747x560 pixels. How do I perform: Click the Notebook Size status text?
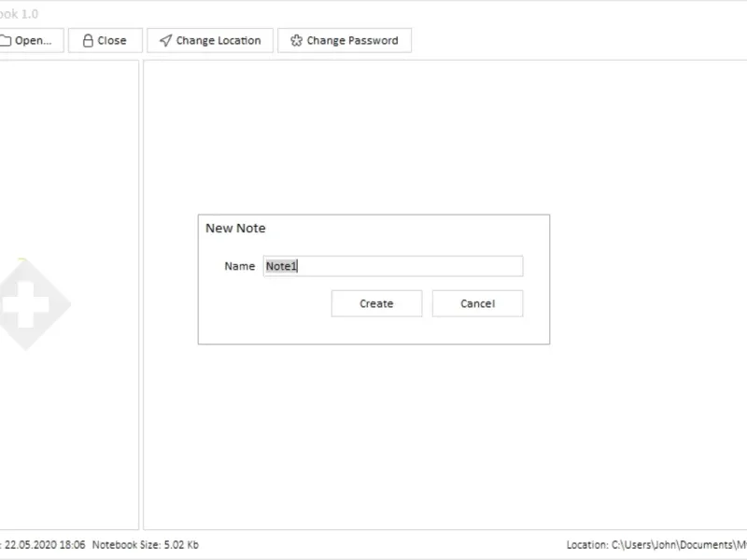coord(145,545)
